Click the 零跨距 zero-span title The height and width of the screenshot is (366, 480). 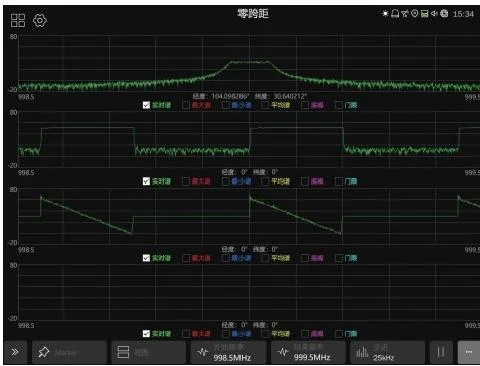[253, 14]
